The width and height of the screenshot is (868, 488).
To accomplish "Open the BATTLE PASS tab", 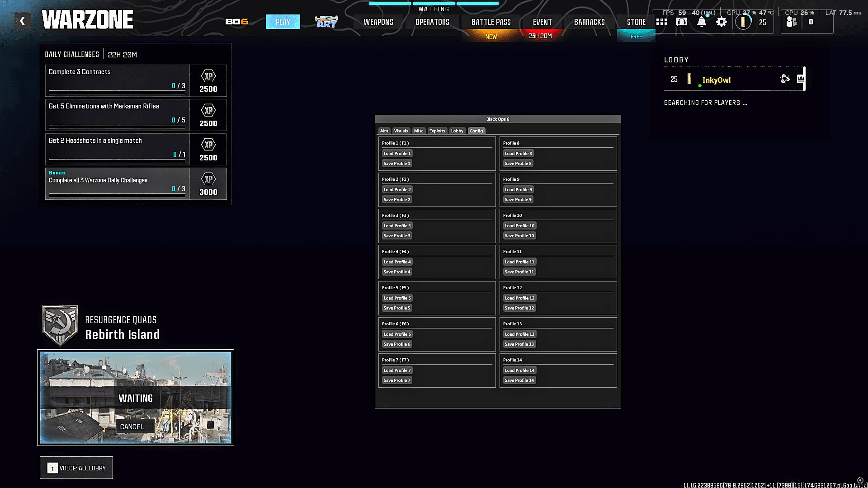I will (491, 22).
